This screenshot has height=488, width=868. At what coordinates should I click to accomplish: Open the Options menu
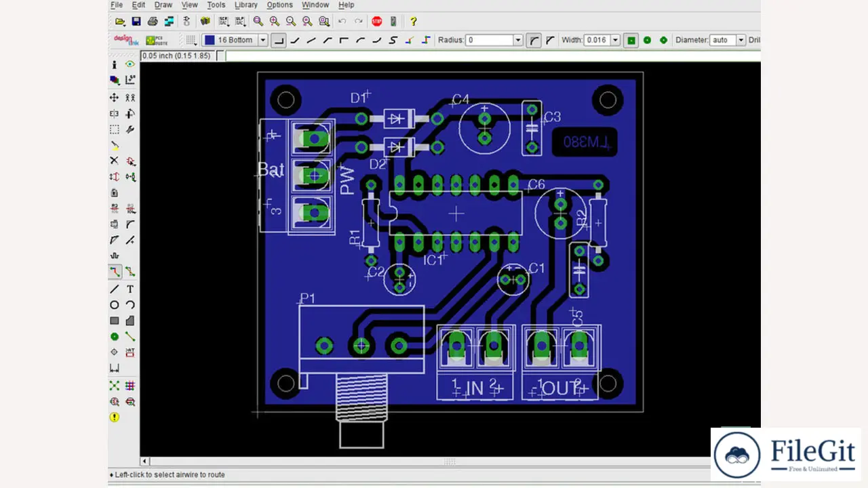(280, 5)
